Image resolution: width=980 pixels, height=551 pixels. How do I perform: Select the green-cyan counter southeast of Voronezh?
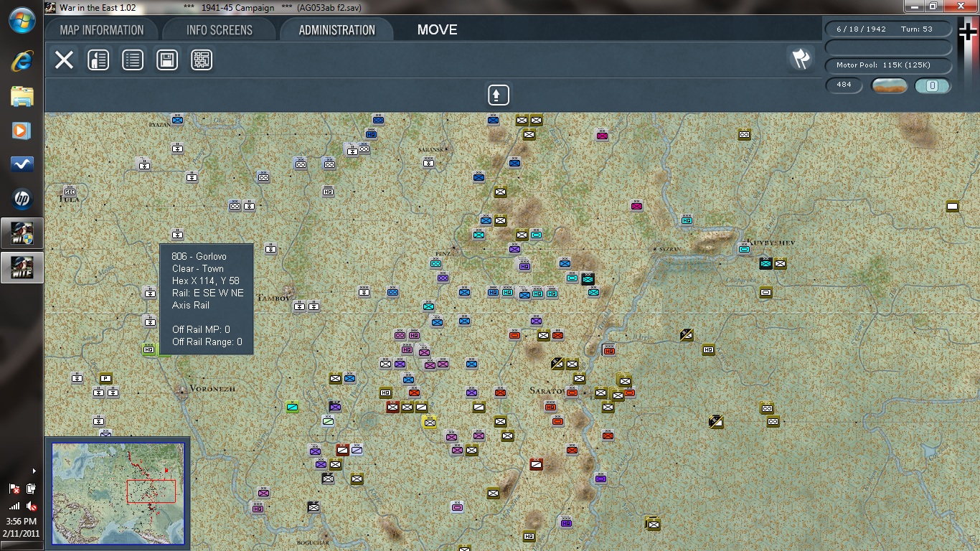(292, 407)
